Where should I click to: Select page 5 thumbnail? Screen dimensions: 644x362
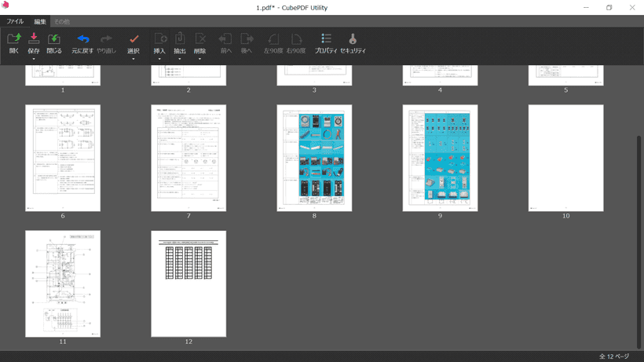[566, 75]
